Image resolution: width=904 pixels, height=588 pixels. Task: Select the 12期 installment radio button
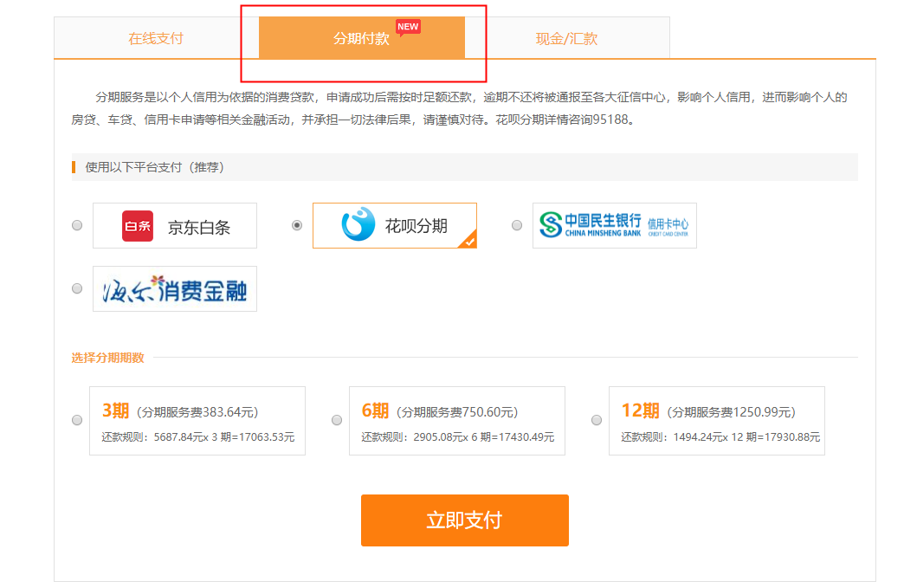click(596, 420)
